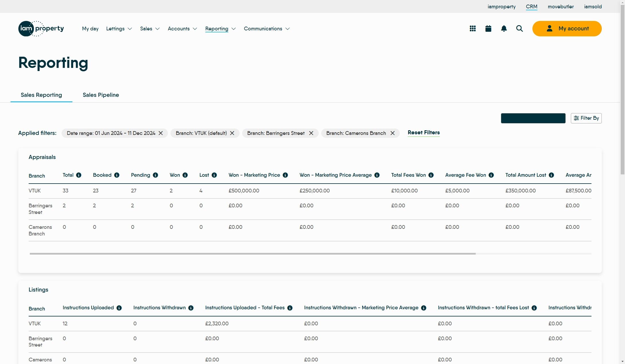Expand the Accounts dropdown menu
The image size is (625, 364).
tap(182, 29)
